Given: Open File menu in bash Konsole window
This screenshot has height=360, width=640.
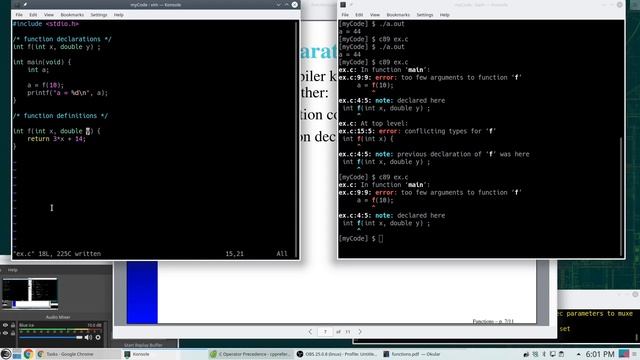Looking at the screenshot, I should pos(345,15).
